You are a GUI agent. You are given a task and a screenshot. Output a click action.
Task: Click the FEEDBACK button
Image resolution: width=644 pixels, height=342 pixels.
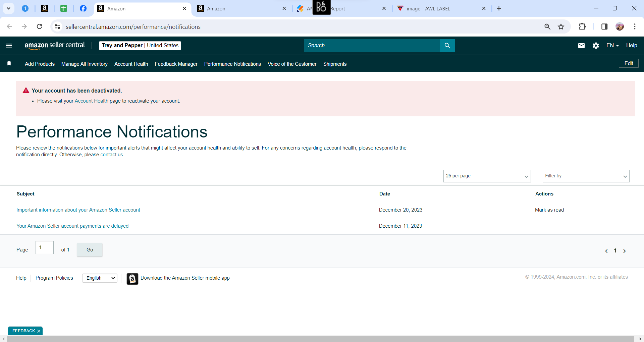(23, 331)
